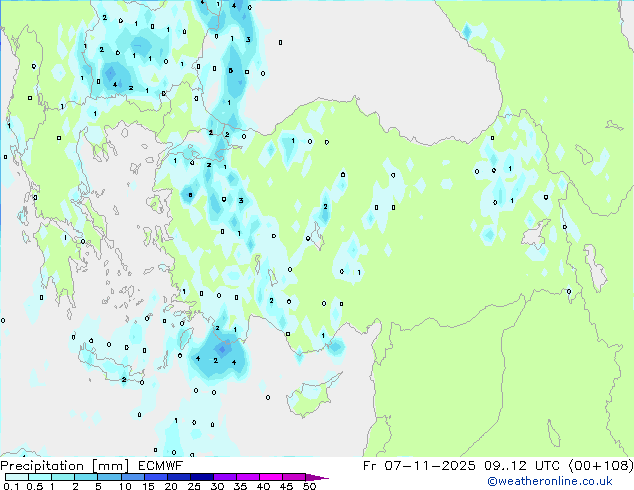The image size is (634, 490).
Task: Click the '0.1' legend scale value
Action: (x=10, y=486)
